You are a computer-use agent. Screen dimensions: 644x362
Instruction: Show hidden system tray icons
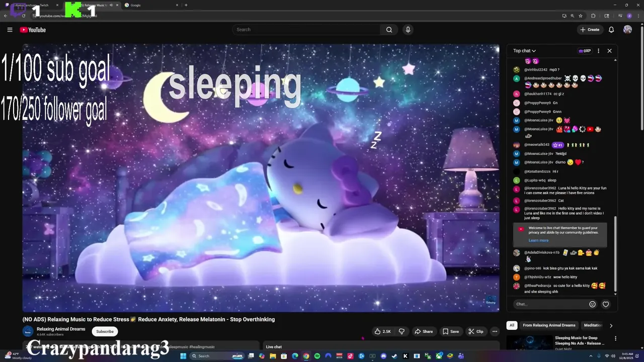[591, 356]
